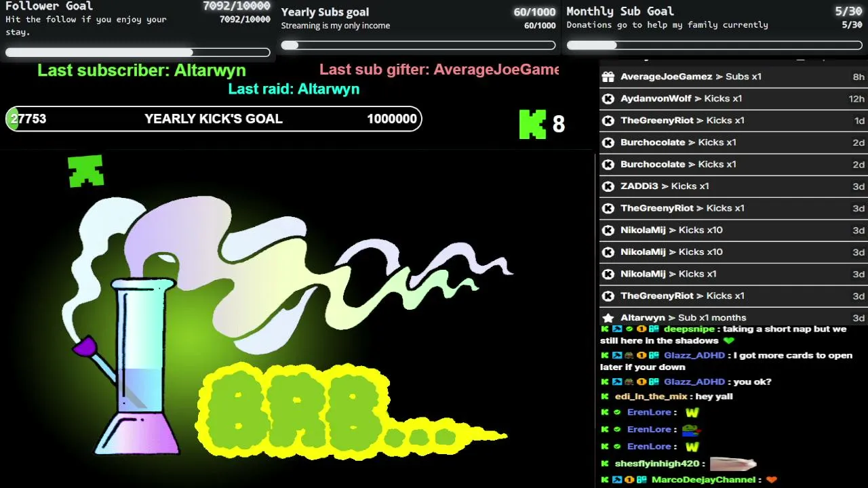Image resolution: width=868 pixels, height=488 pixels.
Task: Click the '8h' timestamp on AverageJoeGamez row
Action: (859, 77)
